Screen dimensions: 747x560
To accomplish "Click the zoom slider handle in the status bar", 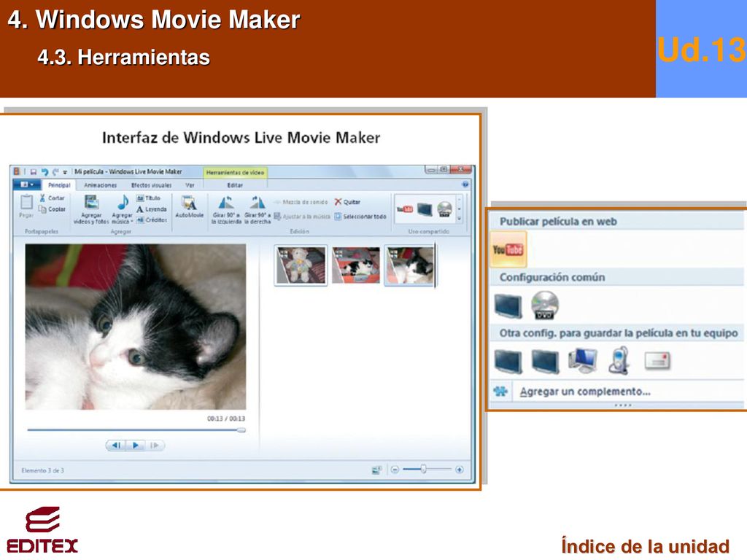I will click(423, 470).
